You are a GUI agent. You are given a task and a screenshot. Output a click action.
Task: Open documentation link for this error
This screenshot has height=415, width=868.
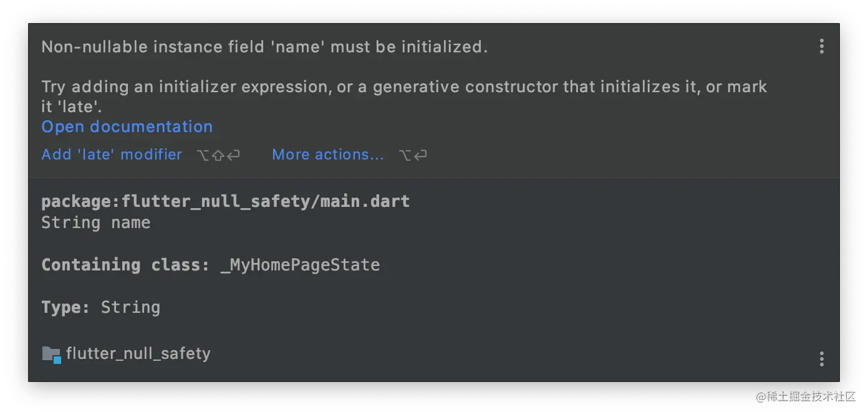[x=127, y=126]
